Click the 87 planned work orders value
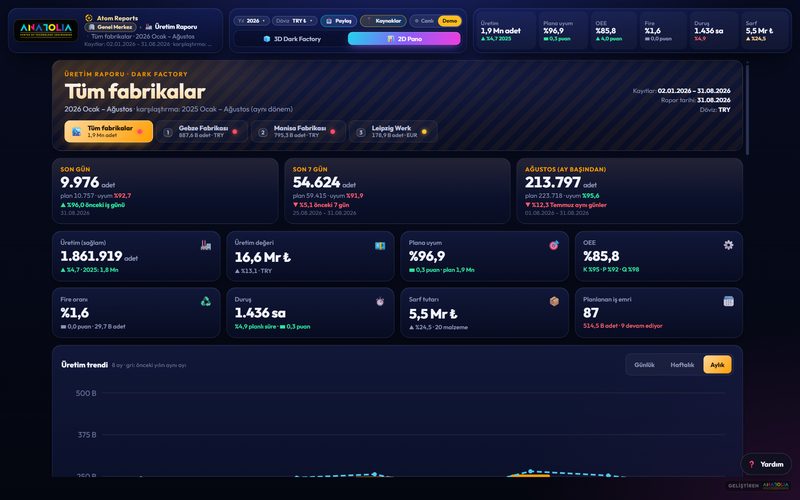The height and width of the screenshot is (500, 800). (591, 313)
